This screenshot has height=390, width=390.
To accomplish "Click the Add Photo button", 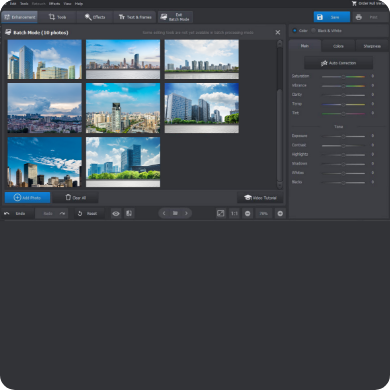I will [x=28, y=198].
